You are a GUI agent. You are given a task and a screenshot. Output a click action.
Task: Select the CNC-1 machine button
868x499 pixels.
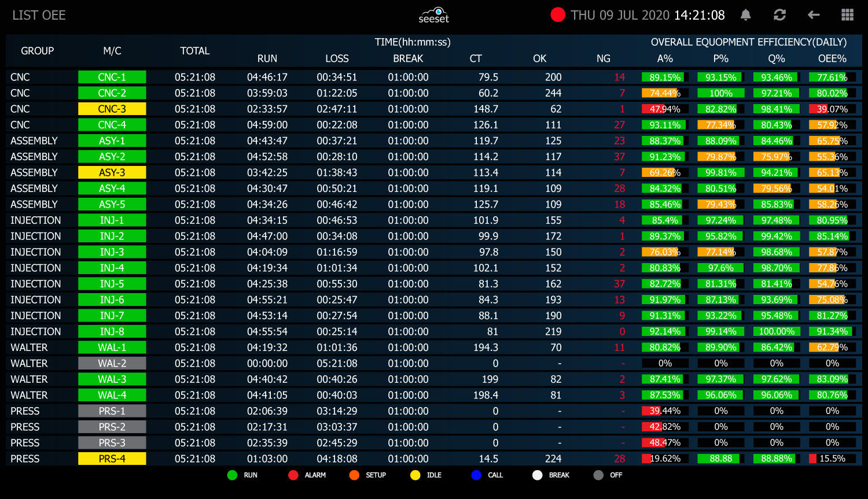pyautogui.click(x=112, y=77)
